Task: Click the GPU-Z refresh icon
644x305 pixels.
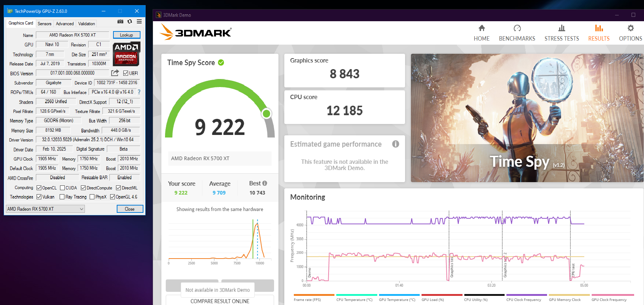Action: click(130, 22)
